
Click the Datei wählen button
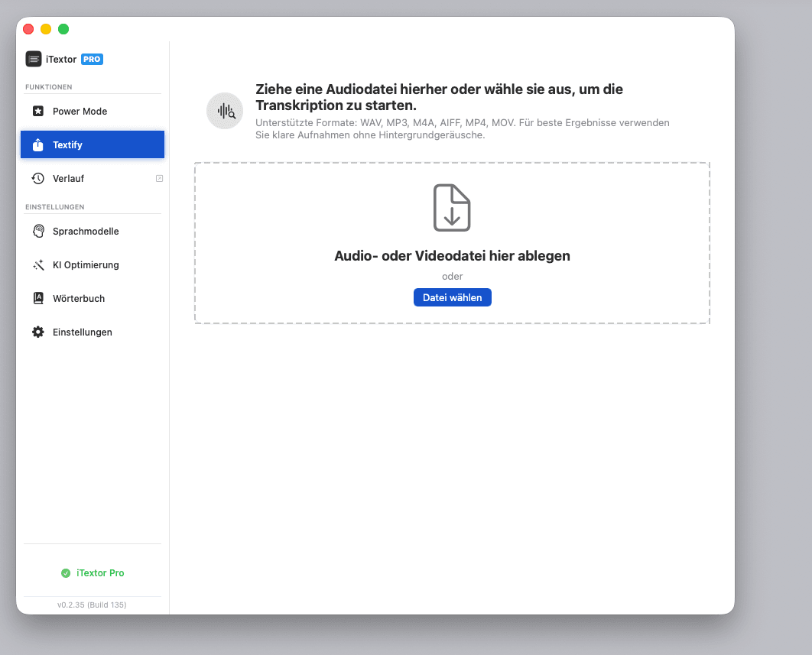pos(452,298)
